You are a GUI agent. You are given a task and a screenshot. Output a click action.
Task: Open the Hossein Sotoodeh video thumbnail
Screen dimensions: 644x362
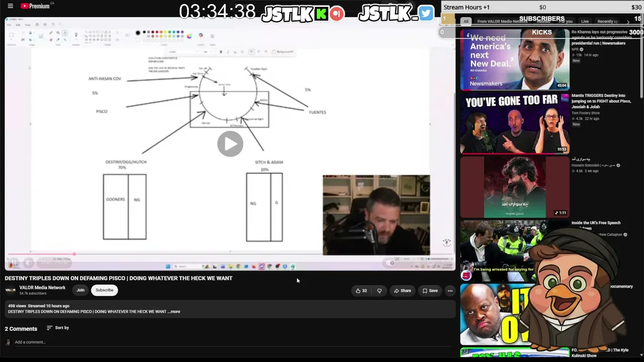tap(515, 187)
